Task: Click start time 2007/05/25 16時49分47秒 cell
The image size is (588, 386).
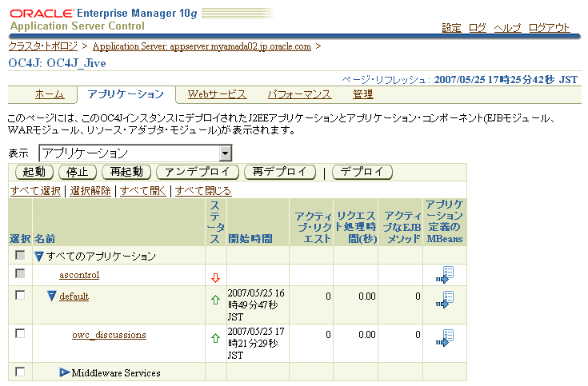Action: click(256, 304)
